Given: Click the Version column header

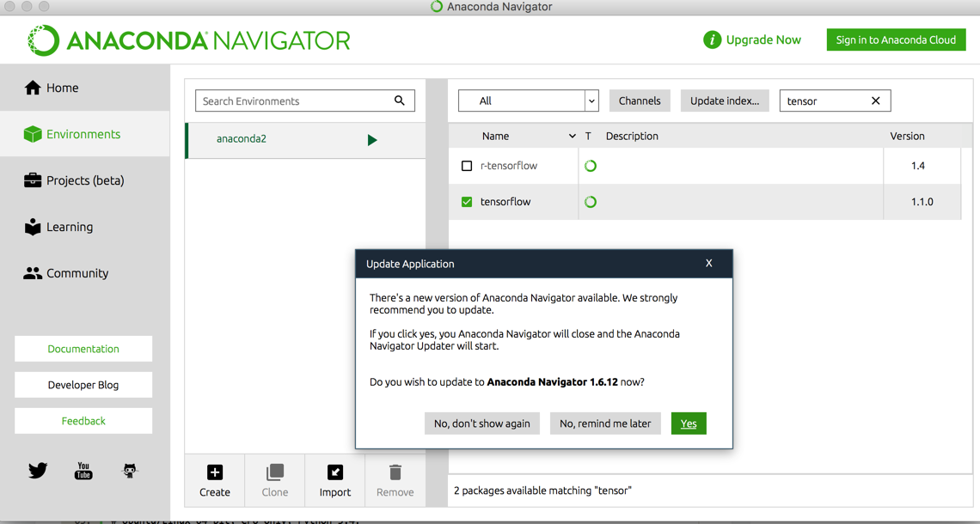Looking at the screenshot, I should [x=907, y=136].
